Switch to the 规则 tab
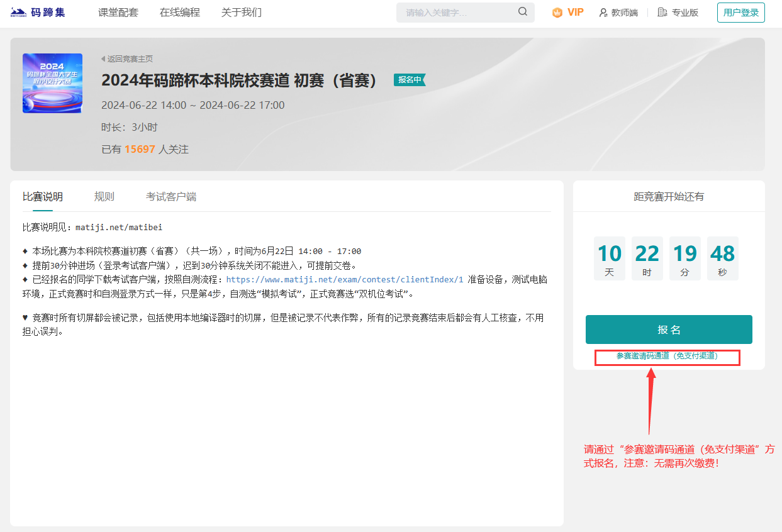 104,197
